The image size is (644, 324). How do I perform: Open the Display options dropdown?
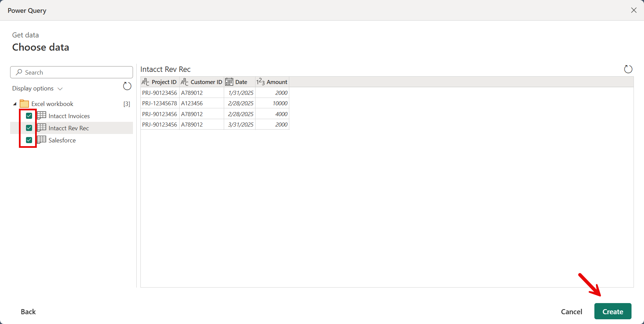click(x=59, y=88)
